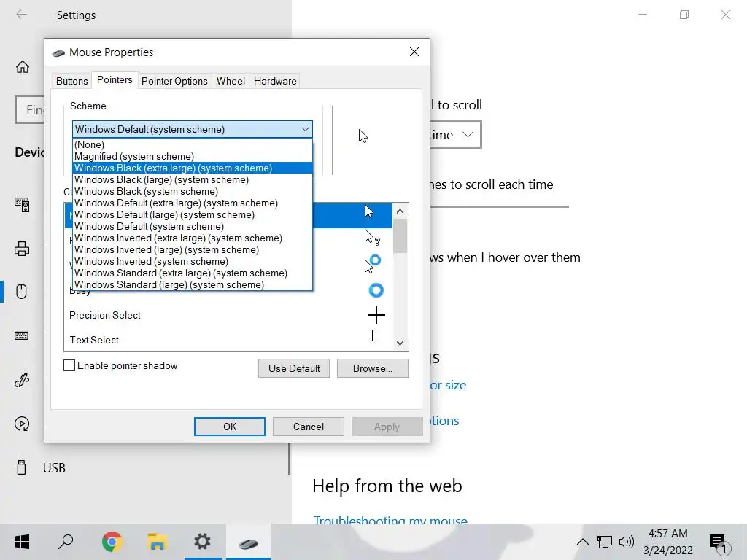Choose Windows Default (system scheme) from the list

193,226
